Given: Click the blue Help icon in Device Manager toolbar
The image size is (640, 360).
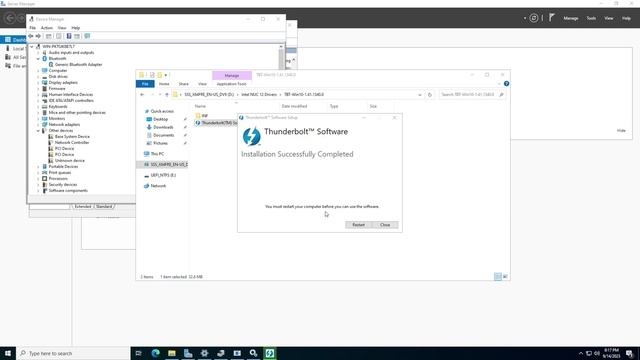Looking at the screenshot, I should pyautogui.click(x=69, y=36).
